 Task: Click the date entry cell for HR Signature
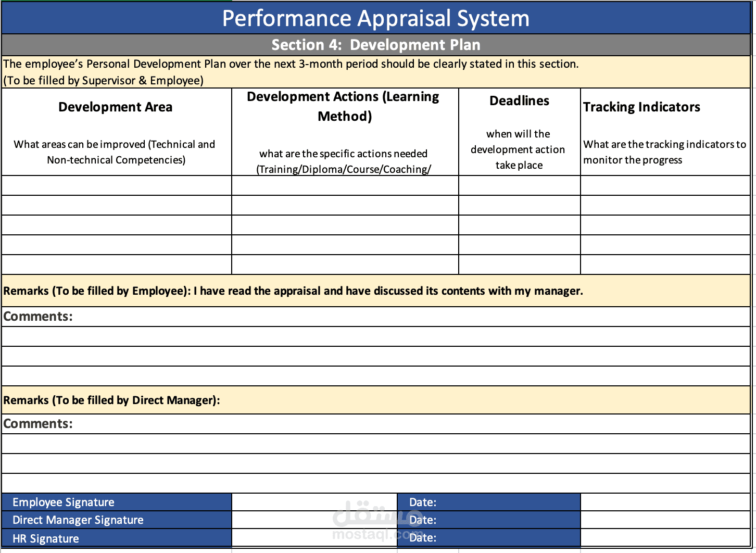click(665, 538)
